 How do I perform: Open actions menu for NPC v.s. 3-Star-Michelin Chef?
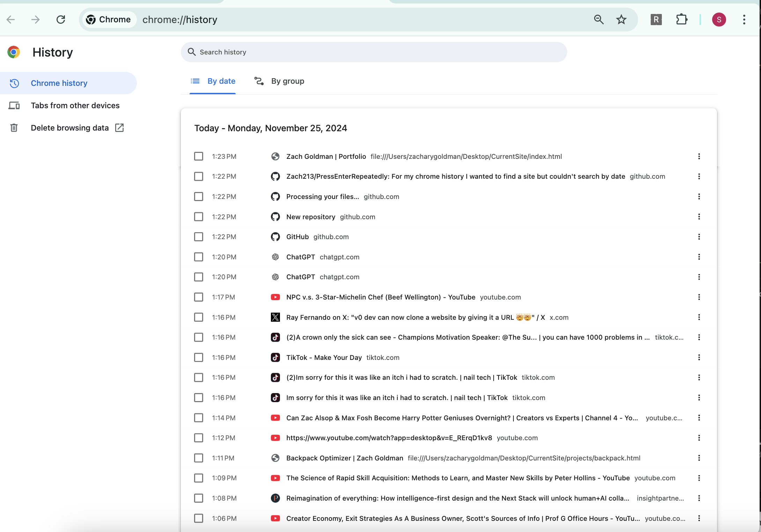(699, 297)
